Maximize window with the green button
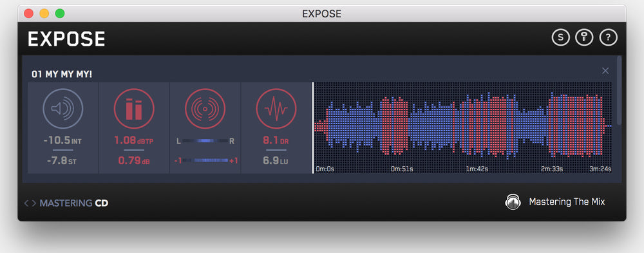Screen dimensions: 644x253 (x=60, y=14)
